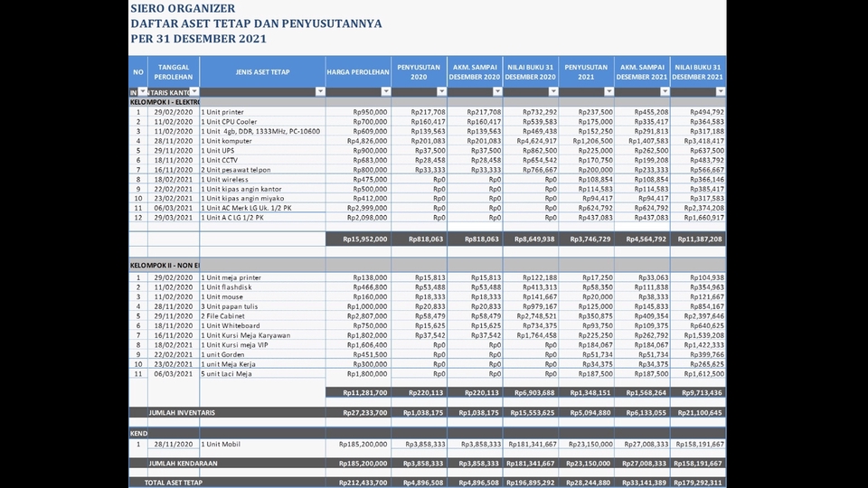868x488 pixels.
Task: Select the 1 Unit CPU Cooler cell
Action: (x=262, y=122)
